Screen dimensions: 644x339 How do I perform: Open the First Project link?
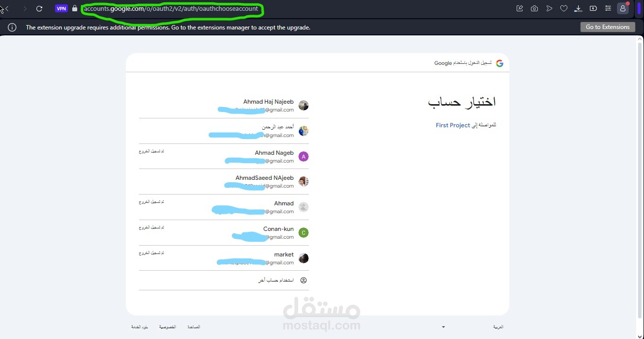click(x=453, y=125)
